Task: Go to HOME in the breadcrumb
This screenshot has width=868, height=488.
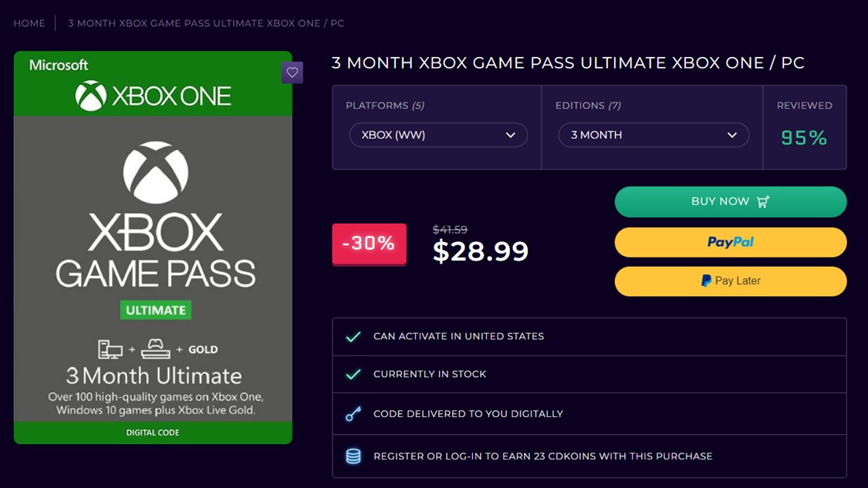Action: coord(29,23)
